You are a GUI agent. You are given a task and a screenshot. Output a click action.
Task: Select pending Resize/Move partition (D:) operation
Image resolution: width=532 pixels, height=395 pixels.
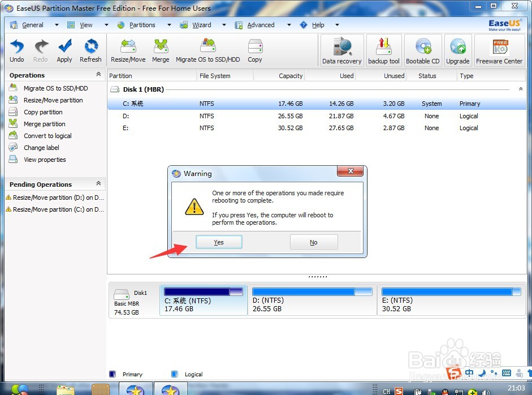tap(55, 197)
